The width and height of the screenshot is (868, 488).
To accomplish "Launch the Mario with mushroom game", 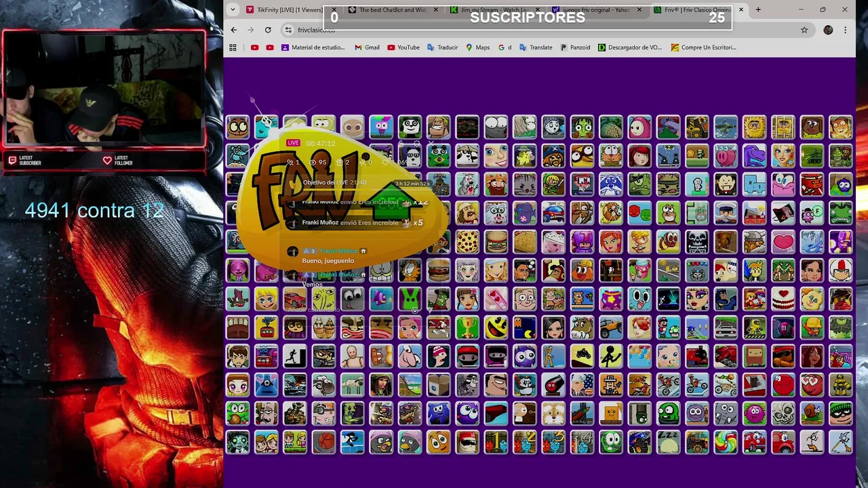I will (x=668, y=327).
